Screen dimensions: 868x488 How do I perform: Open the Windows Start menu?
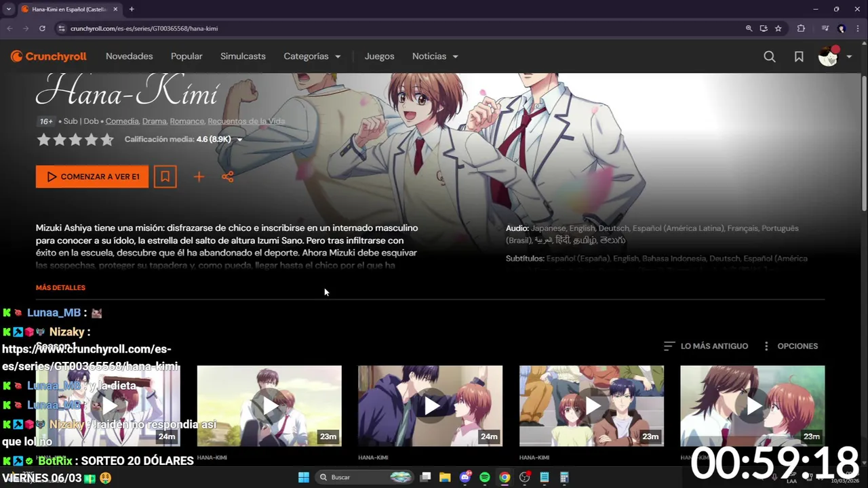303,477
